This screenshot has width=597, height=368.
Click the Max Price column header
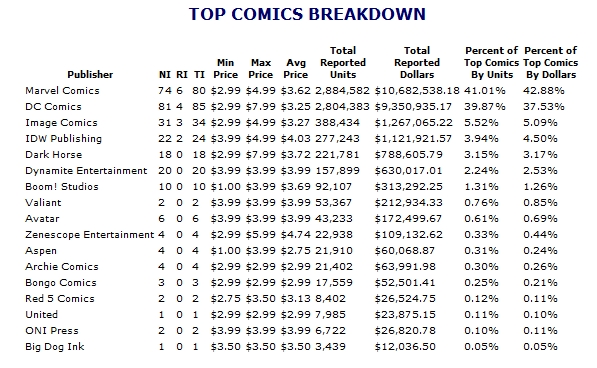coord(261,69)
